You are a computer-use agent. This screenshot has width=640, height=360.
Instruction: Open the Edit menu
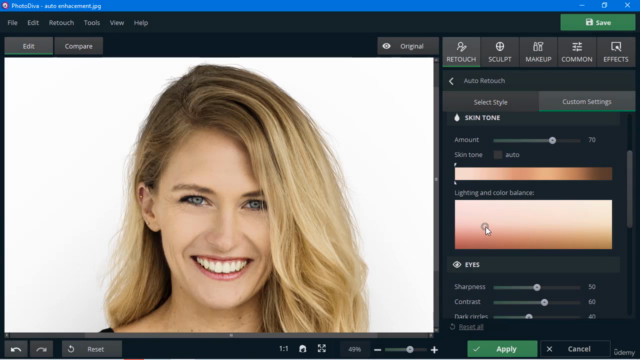pyautogui.click(x=33, y=23)
